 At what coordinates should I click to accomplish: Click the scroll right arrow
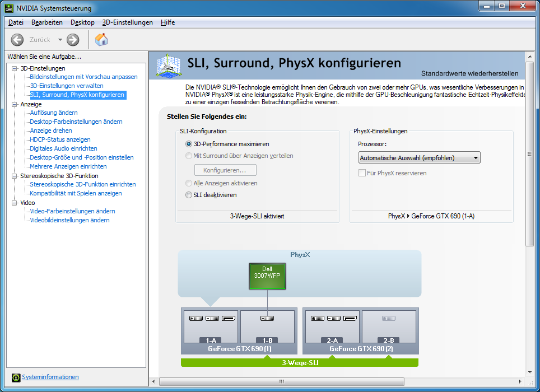click(520, 381)
